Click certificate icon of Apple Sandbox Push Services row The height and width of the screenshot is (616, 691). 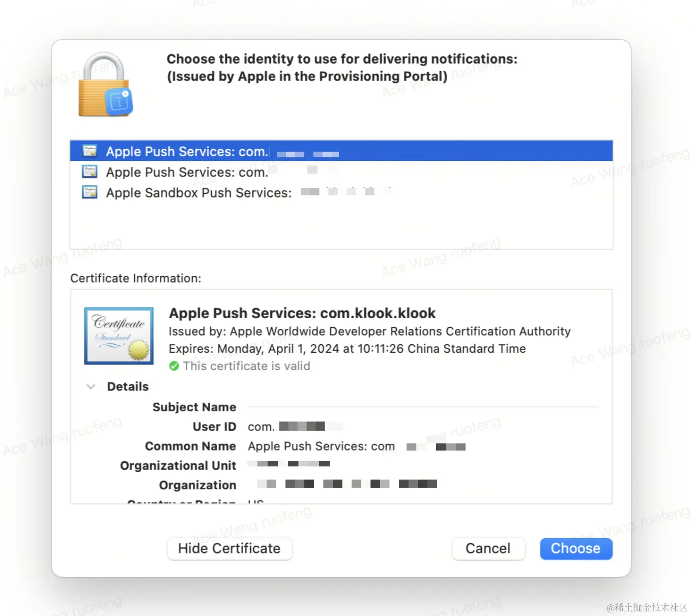click(x=90, y=192)
